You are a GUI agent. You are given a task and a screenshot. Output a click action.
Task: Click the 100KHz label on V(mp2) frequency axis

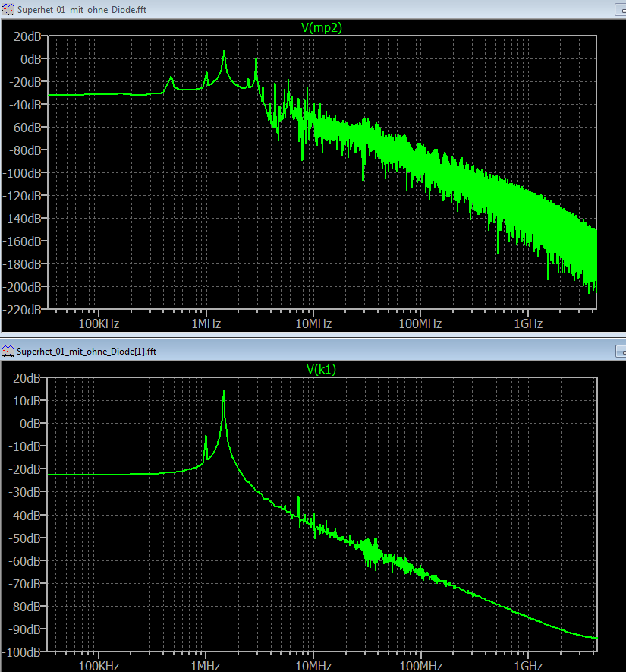[x=99, y=323]
